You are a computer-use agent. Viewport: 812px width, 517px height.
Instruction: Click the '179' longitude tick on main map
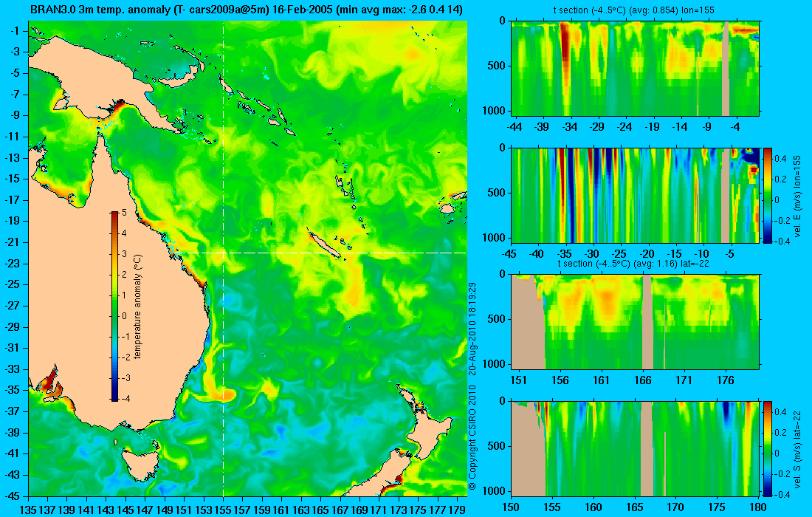(x=456, y=510)
